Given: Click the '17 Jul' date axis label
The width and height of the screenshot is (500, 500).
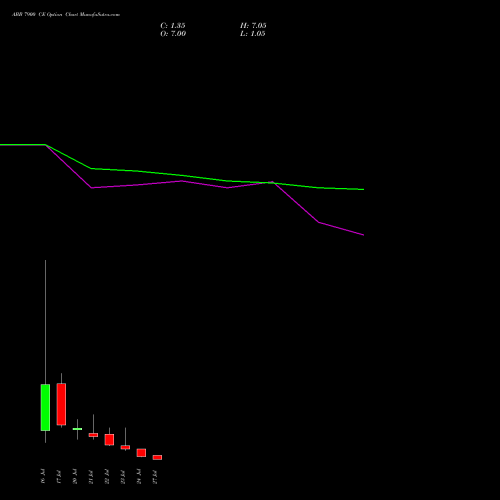Looking at the screenshot, I should (x=59, y=476).
